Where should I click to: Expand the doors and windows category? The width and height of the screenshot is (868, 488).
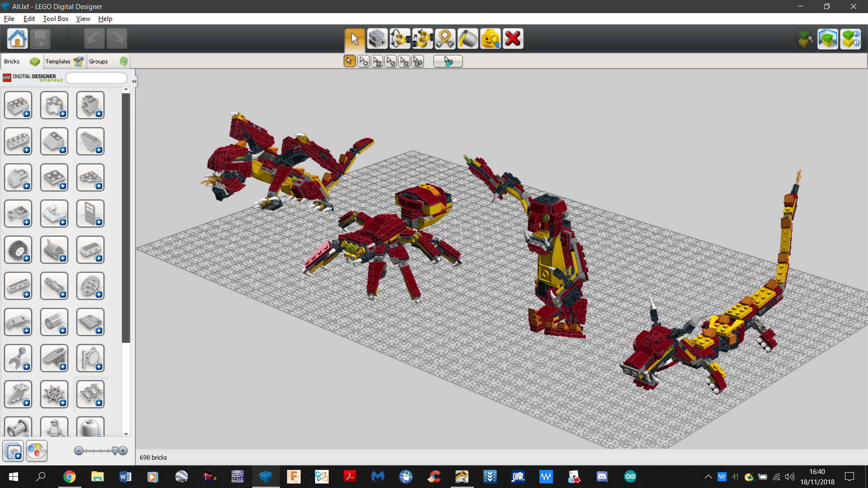90,214
